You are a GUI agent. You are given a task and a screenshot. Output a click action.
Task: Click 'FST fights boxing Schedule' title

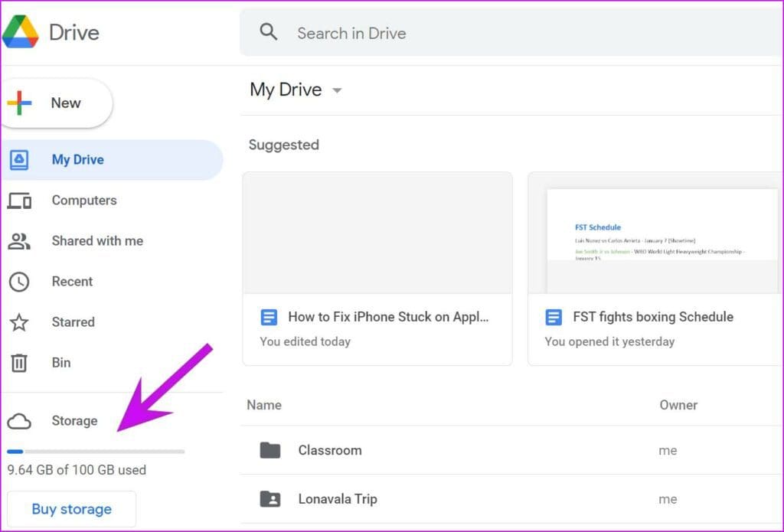pyautogui.click(x=653, y=317)
